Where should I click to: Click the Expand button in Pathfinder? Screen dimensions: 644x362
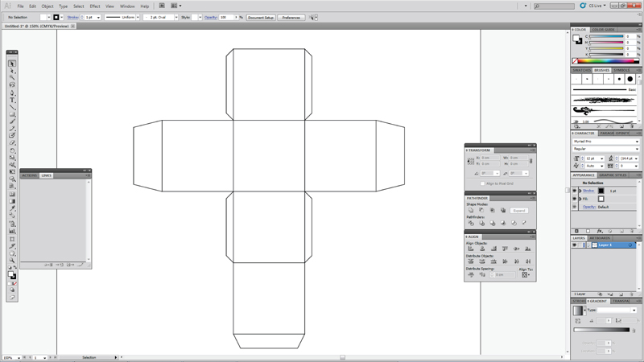pos(519,211)
